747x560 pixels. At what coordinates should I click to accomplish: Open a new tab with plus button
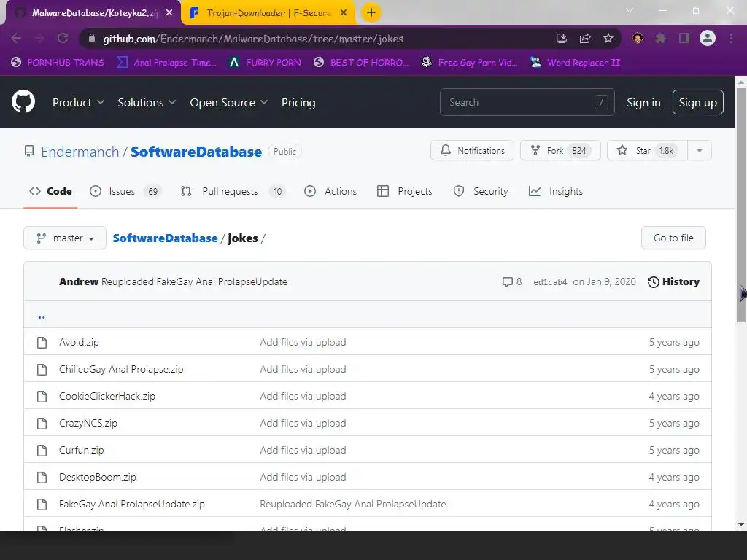(x=371, y=12)
